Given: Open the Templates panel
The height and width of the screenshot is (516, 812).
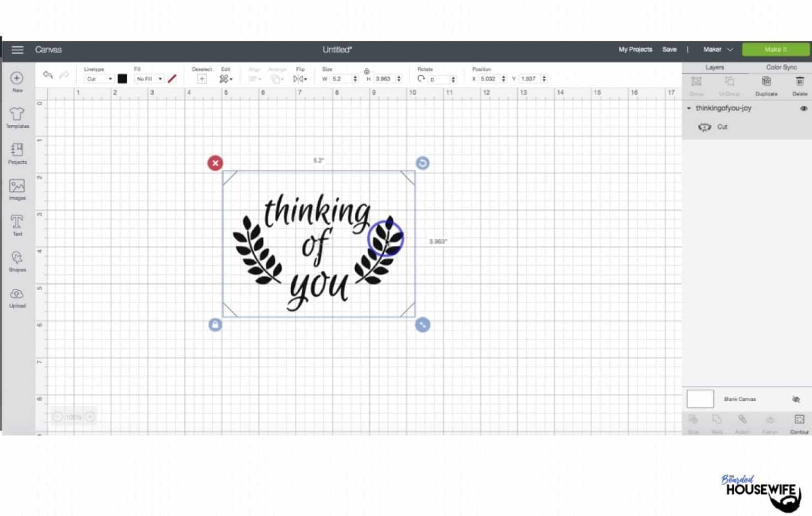Looking at the screenshot, I should pos(17,117).
